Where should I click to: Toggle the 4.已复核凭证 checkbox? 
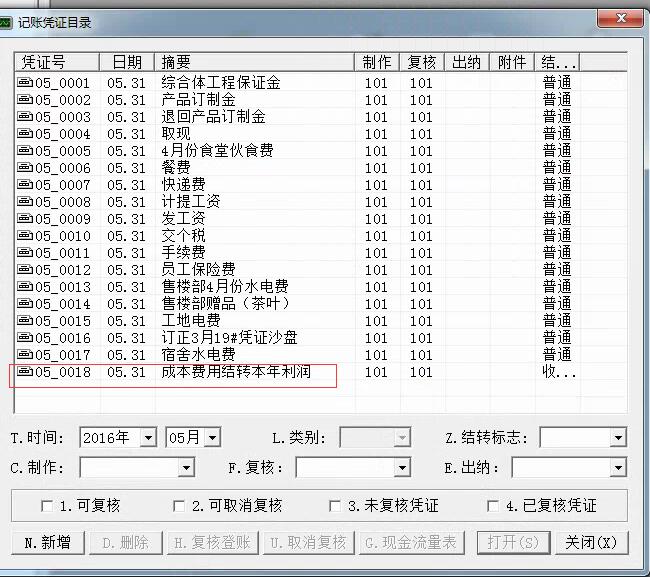494,506
